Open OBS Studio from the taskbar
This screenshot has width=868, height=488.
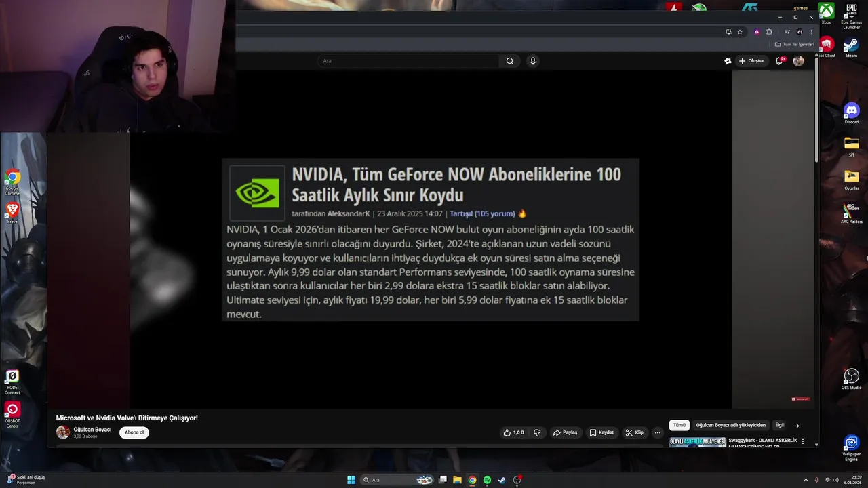click(x=517, y=480)
